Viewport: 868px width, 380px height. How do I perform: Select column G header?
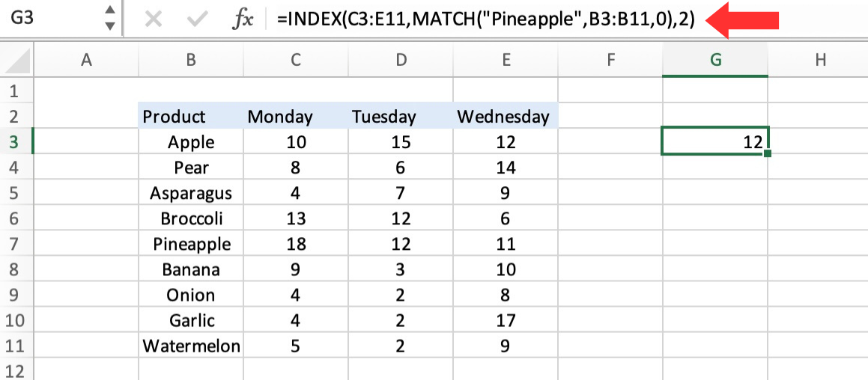tap(715, 59)
